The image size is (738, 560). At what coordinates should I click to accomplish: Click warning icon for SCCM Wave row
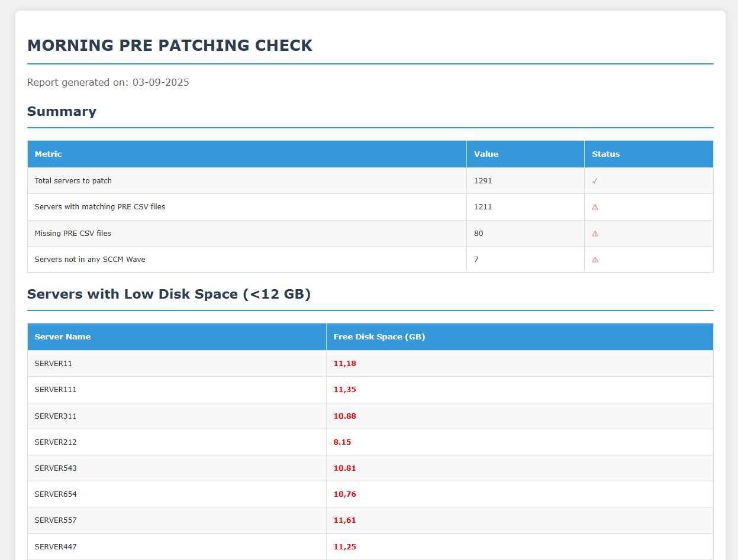point(595,260)
